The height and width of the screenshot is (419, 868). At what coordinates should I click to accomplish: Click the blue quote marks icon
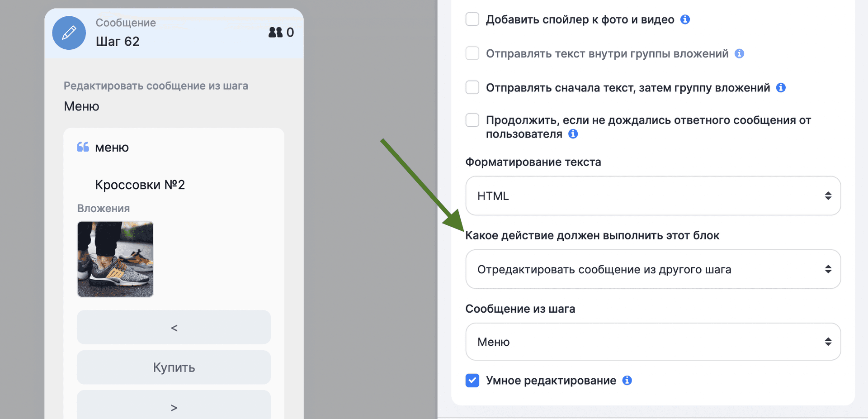pyautogui.click(x=83, y=147)
